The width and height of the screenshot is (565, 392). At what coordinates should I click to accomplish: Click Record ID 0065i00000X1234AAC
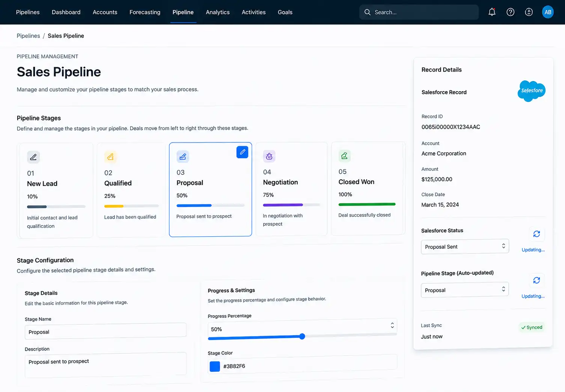450,127
